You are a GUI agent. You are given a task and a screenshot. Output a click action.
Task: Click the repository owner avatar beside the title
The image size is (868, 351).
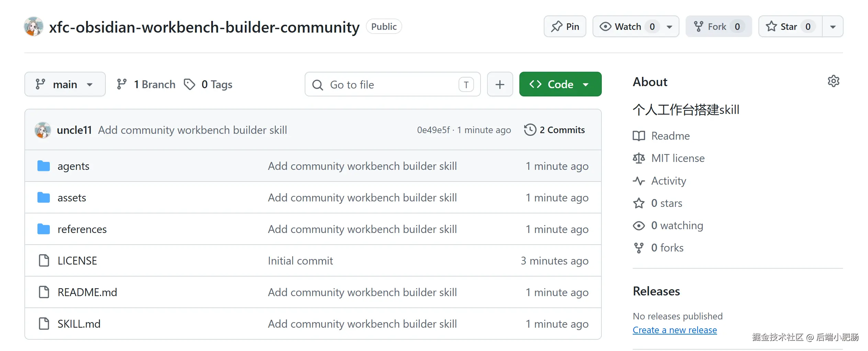click(34, 26)
